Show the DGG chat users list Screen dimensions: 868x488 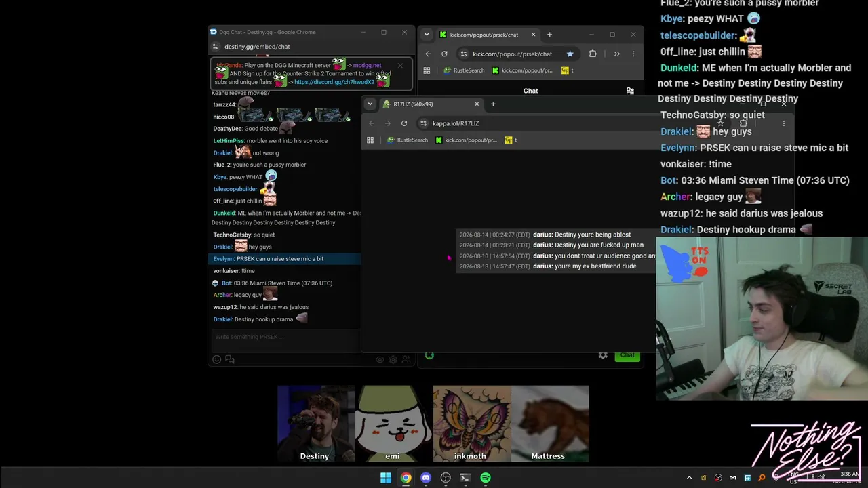406,360
